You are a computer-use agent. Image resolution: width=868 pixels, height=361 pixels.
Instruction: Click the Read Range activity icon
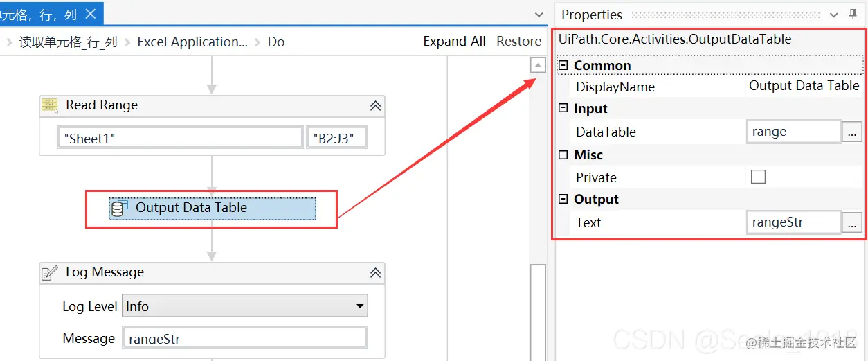50,105
